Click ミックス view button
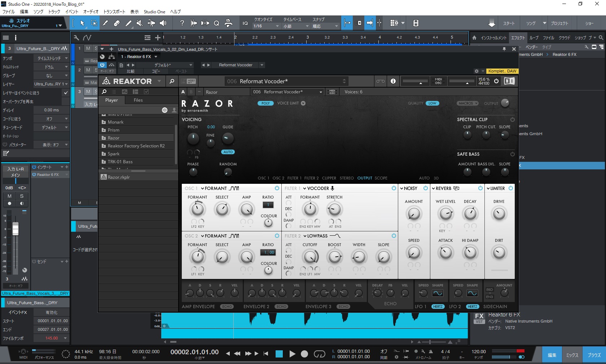The width and height of the screenshot is (606, 364). (572, 355)
